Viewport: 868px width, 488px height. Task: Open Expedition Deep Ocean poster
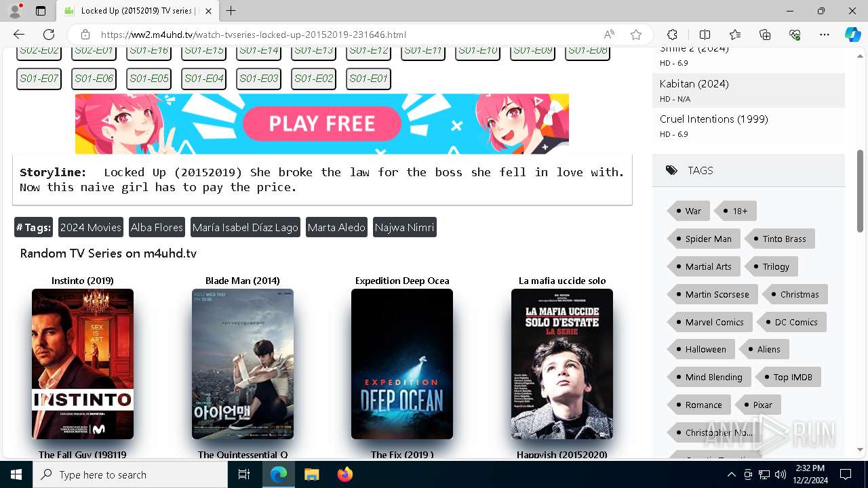click(x=402, y=364)
